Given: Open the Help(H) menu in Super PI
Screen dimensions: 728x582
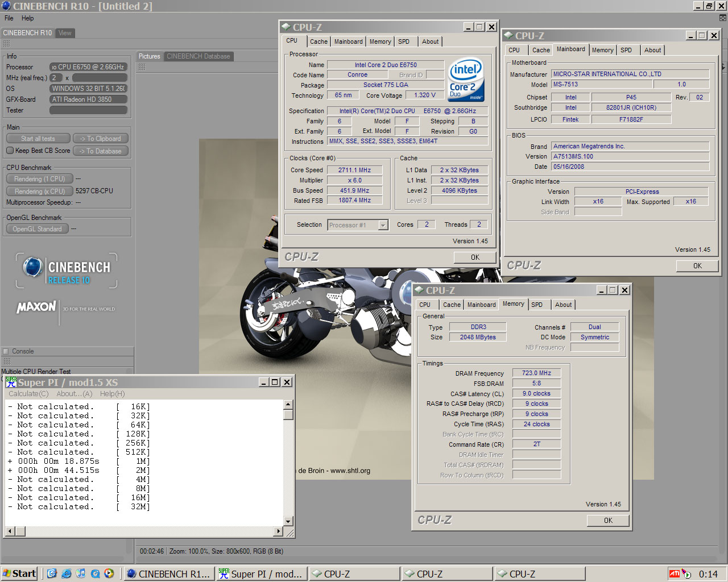Looking at the screenshot, I should [x=112, y=394].
